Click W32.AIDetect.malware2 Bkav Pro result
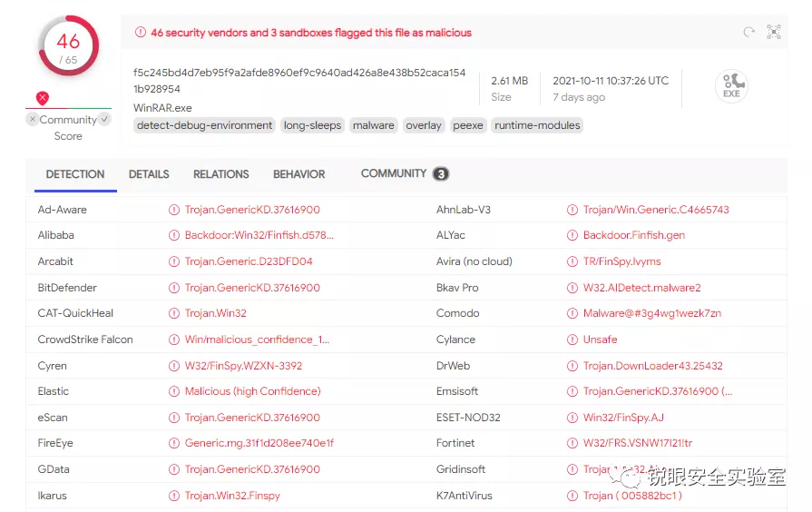The image size is (812, 512). (642, 288)
